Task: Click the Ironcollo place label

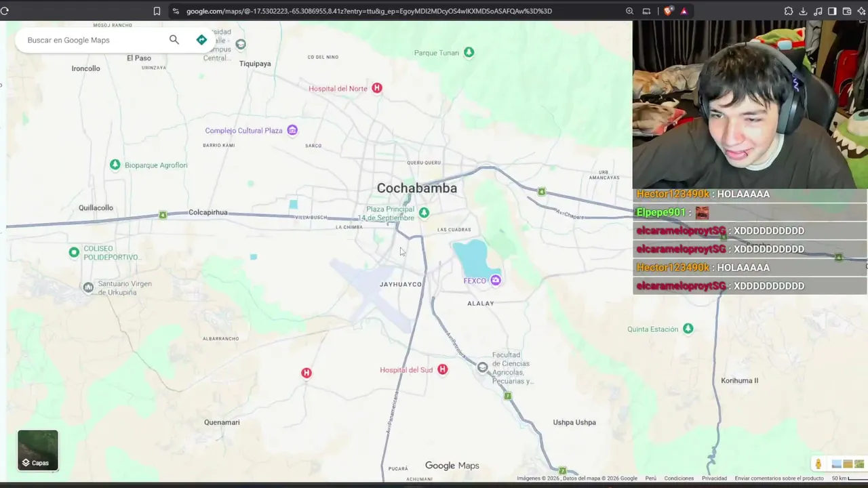Action: point(85,68)
